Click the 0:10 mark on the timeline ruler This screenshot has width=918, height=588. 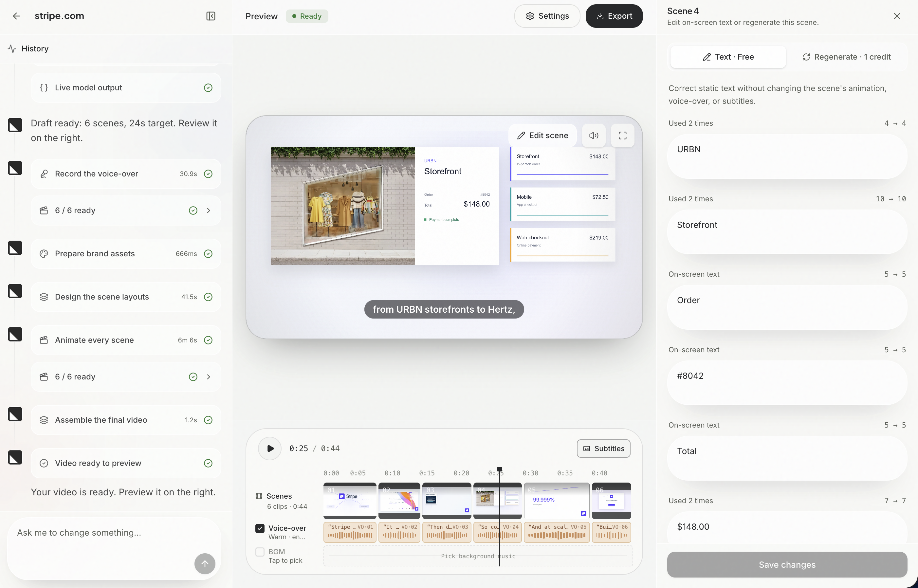[392, 473]
